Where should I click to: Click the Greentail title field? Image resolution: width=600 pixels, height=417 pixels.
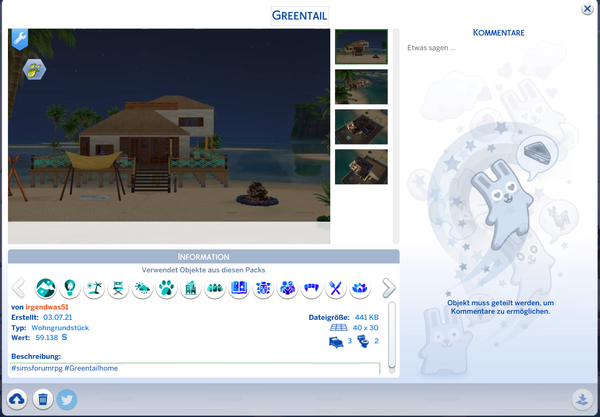(300, 16)
